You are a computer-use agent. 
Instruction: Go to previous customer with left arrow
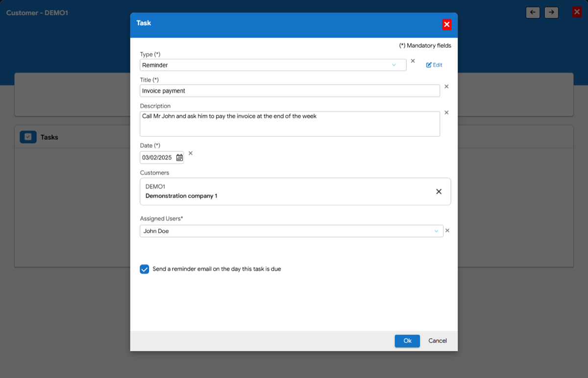pos(533,12)
